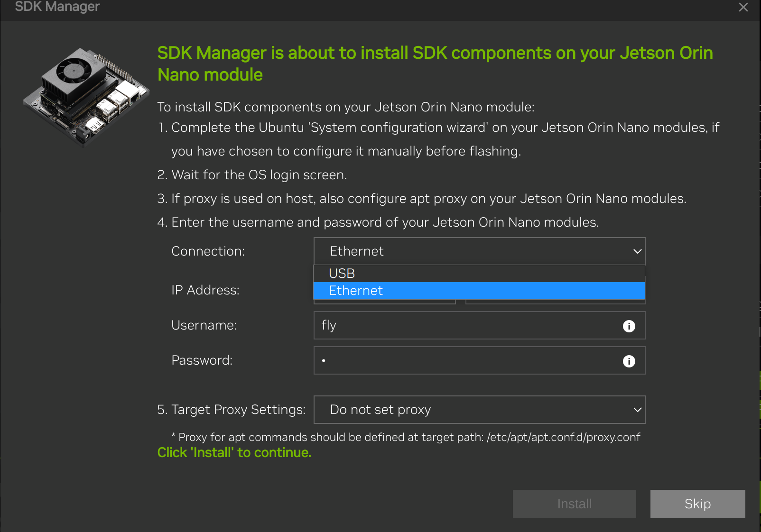Click the SDK Manager title text
The width and height of the screenshot is (761, 532).
click(x=57, y=7)
